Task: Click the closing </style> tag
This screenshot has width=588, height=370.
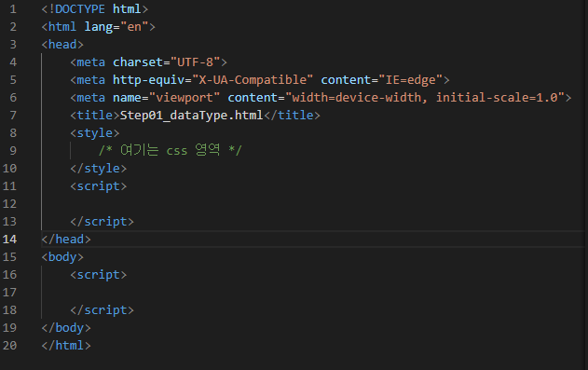Action: tap(99, 169)
